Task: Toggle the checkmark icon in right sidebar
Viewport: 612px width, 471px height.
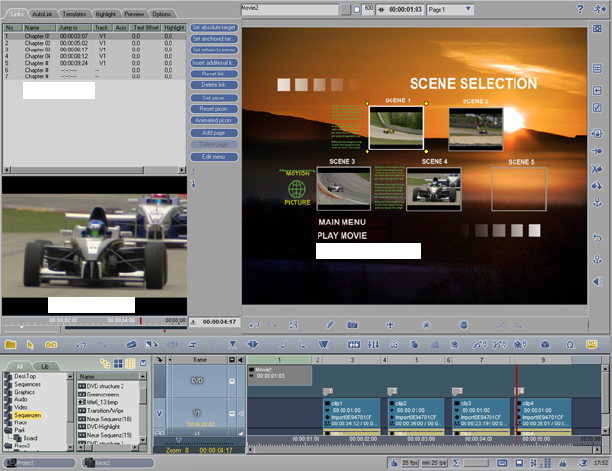Action: (597, 107)
